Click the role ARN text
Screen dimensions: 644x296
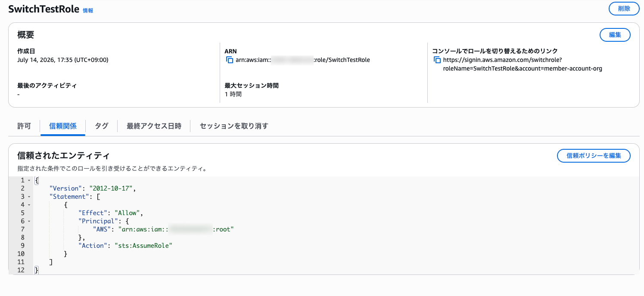(x=303, y=60)
